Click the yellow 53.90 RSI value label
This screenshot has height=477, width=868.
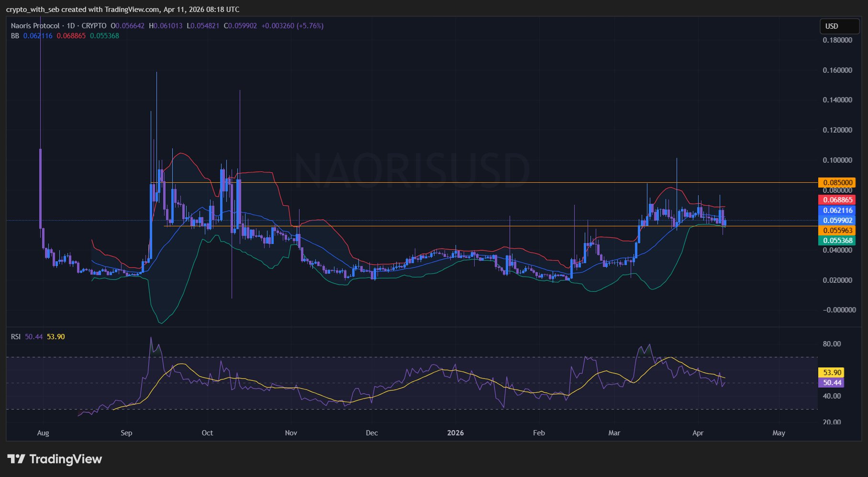(x=832, y=372)
